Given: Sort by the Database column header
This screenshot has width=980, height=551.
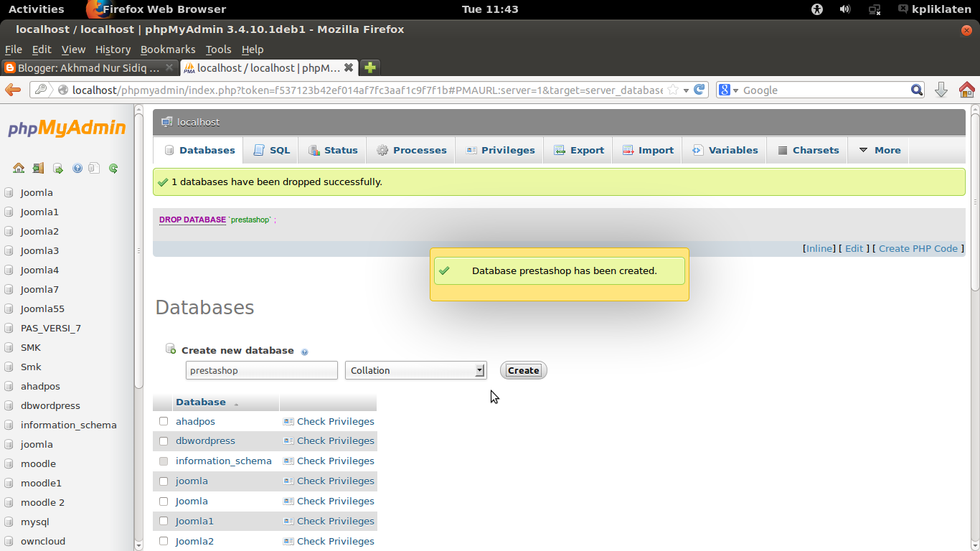Looking at the screenshot, I should 201,402.
